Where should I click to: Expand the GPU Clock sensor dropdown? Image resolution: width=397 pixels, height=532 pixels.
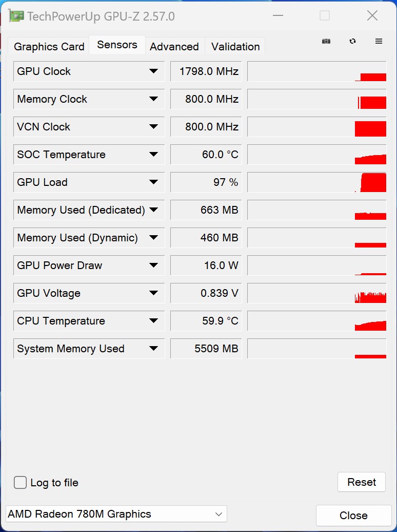(x=153, y=71)
